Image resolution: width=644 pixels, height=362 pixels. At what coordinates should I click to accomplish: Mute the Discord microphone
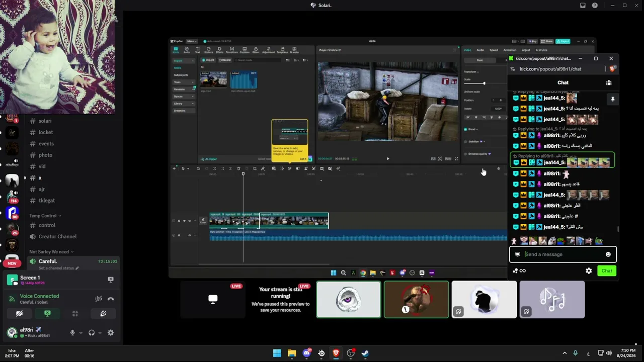coord(72,332)
